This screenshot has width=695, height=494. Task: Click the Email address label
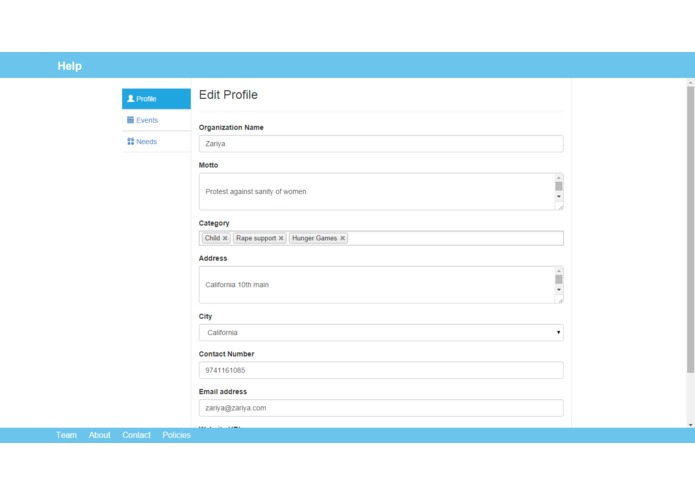coord(223,392)
